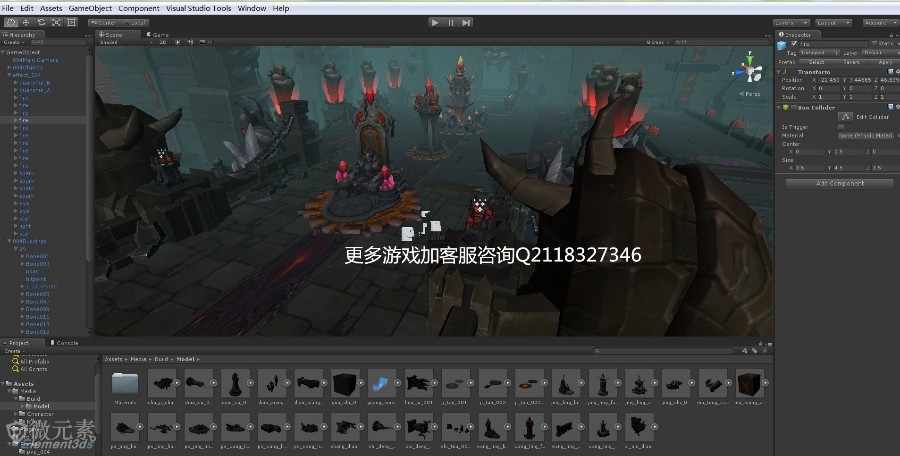This screenshot has height=456, width=900.
Task: Select the Rotate tool in the toolbar
Action: 41,22
